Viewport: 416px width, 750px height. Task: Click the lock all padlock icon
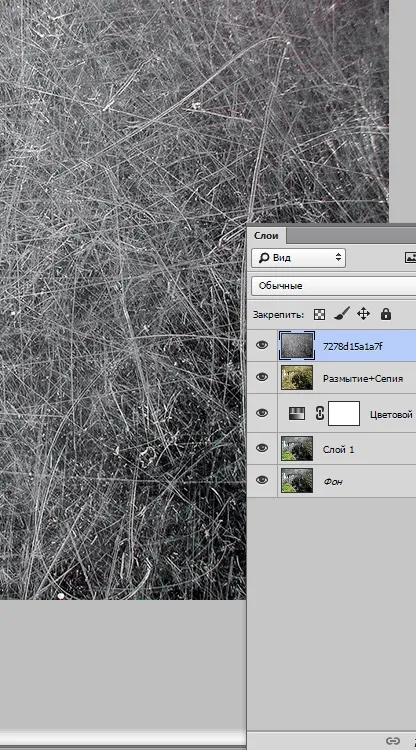pyautogui.click(x=385, y=314)
